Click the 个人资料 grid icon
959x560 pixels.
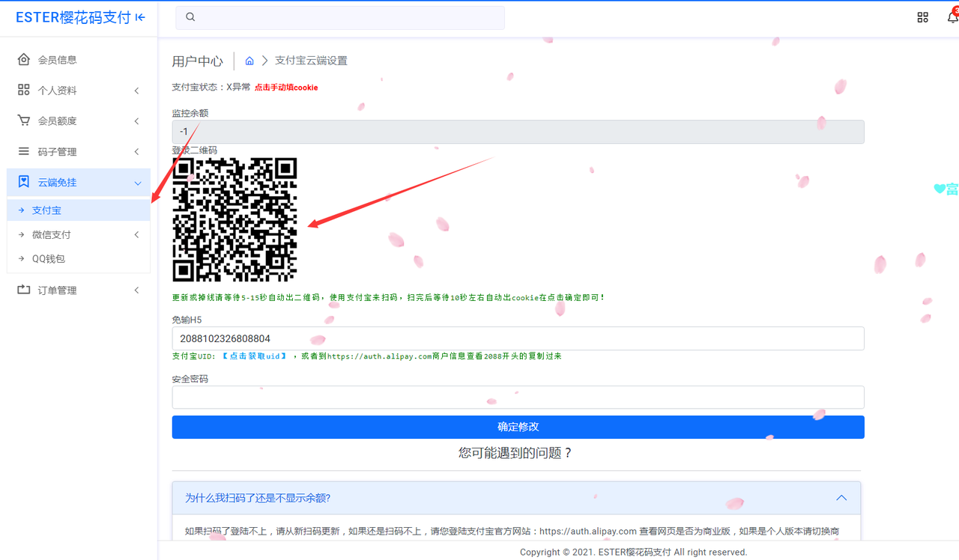(x=24, y=90)
